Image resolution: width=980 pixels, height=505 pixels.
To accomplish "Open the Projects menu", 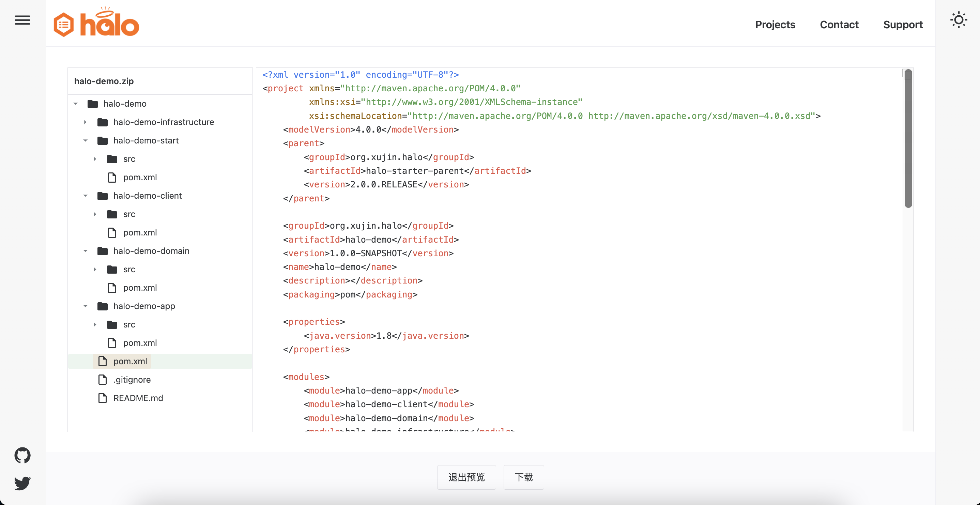I will pyautogui.click(x=775, y=25).
